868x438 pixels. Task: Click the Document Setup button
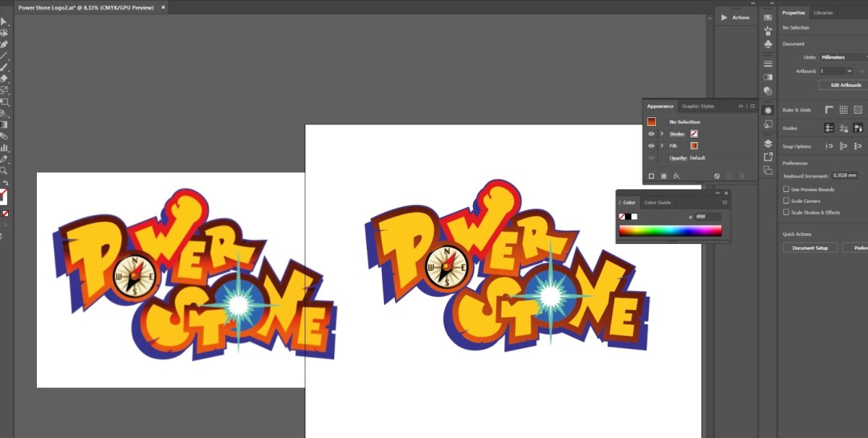810,248
